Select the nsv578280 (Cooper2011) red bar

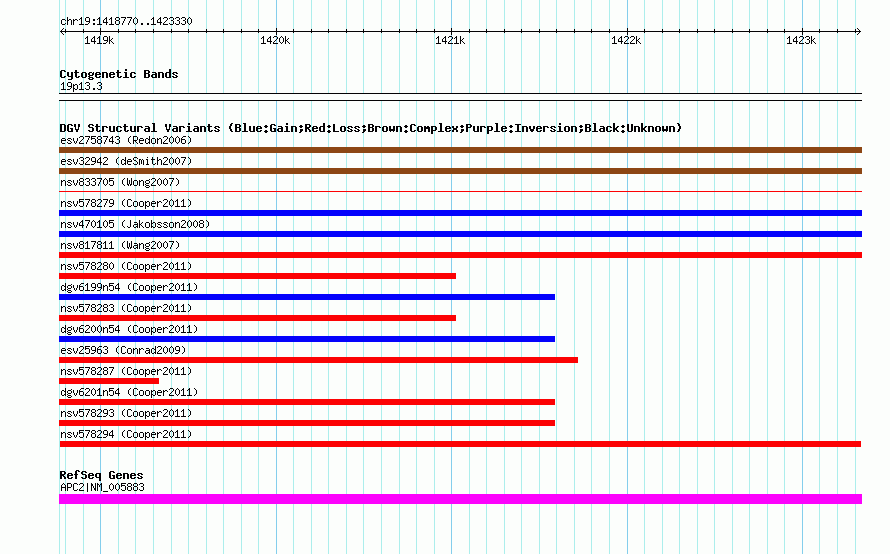(257, 276)
